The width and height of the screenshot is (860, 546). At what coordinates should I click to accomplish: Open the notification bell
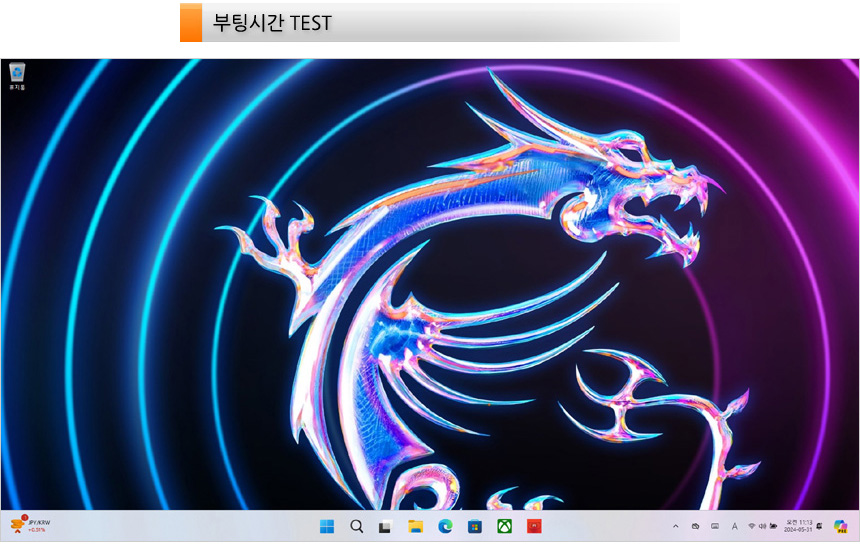click(819, 526)
